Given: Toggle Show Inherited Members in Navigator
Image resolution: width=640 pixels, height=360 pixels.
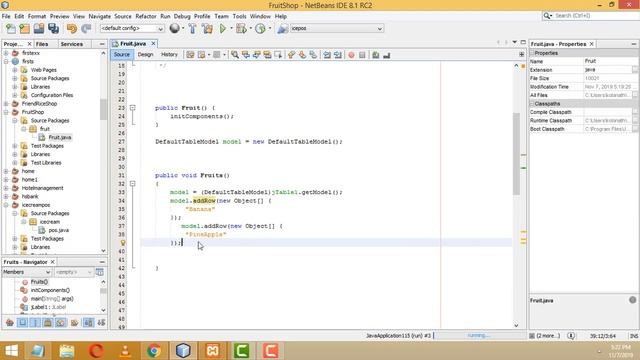Looking at the screenshot, I should (9, 323).
